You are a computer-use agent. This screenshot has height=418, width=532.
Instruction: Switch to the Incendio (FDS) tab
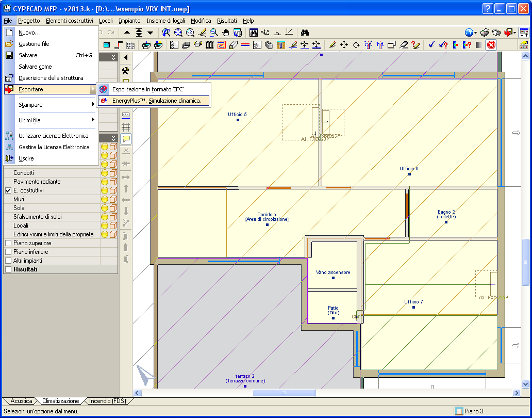point(108,401)
